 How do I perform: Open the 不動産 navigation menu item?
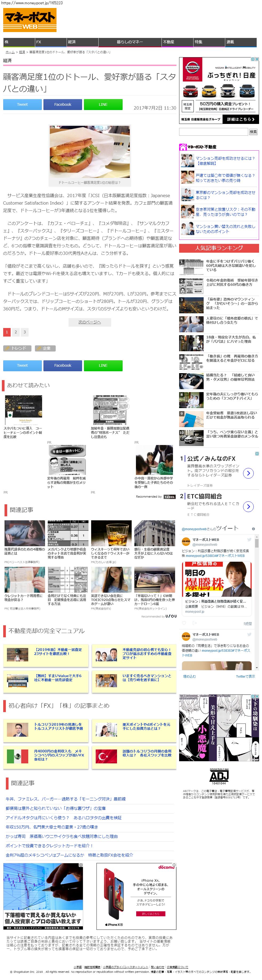click(x=169, y=42)
